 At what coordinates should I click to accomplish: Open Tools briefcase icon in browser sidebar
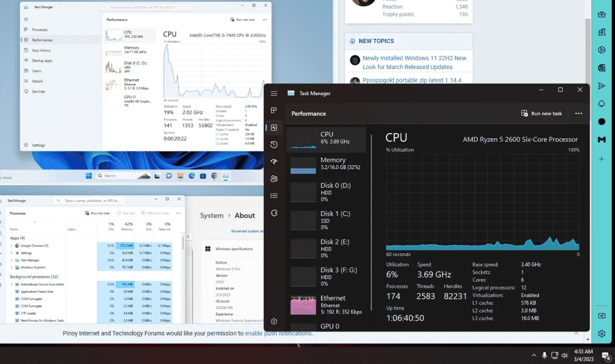click(x=602, y=14)
